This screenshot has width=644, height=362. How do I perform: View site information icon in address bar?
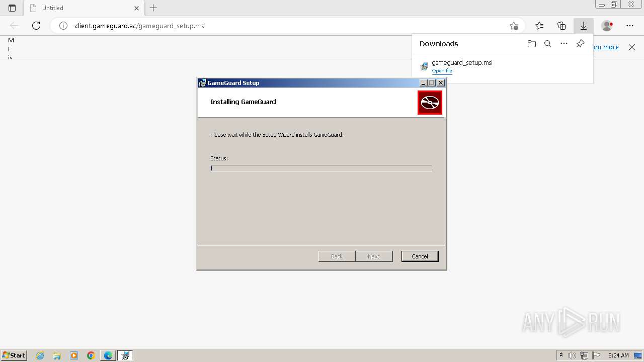(x=63, y=26)
